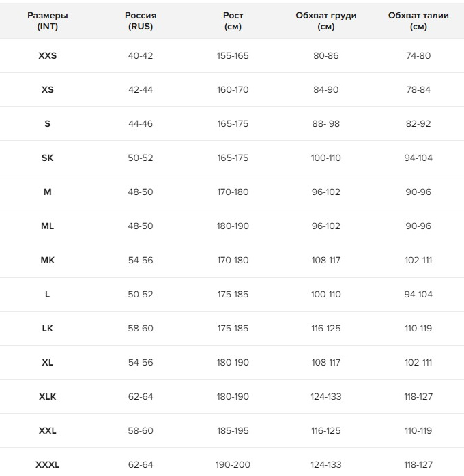
Task: Click the Рост (см) column header
Action: tap(233, 20)
